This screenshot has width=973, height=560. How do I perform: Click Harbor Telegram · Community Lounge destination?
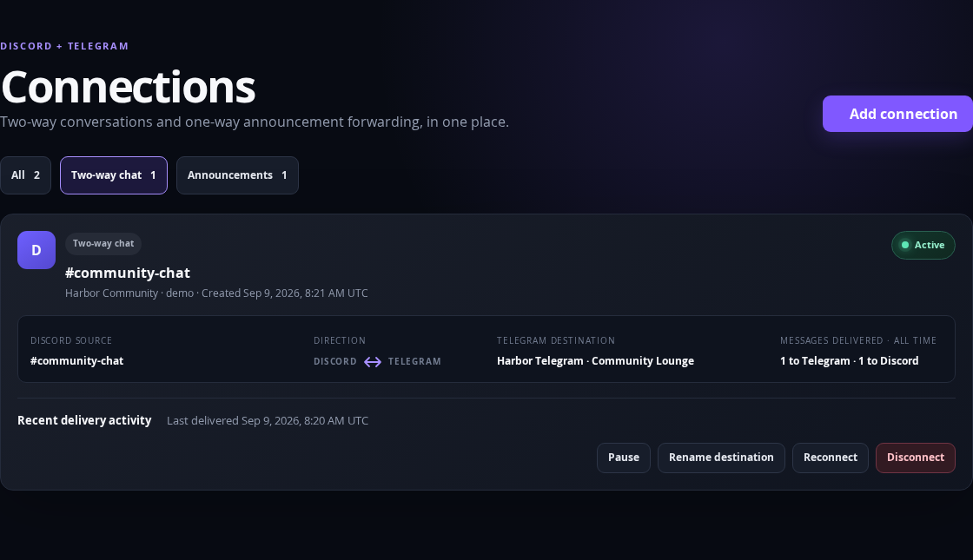click(x=595, y=361)
